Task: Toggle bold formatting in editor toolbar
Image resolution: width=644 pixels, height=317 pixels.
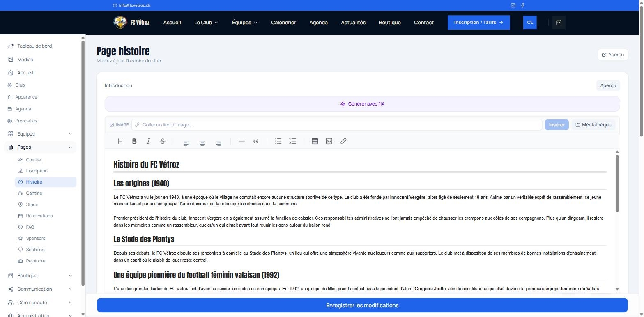Action: 134,141
